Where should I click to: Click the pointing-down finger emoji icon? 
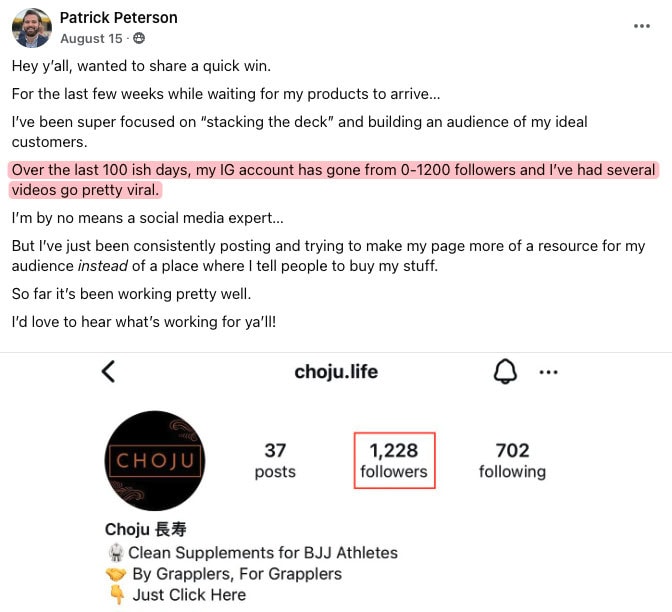[x=117, y=595]
